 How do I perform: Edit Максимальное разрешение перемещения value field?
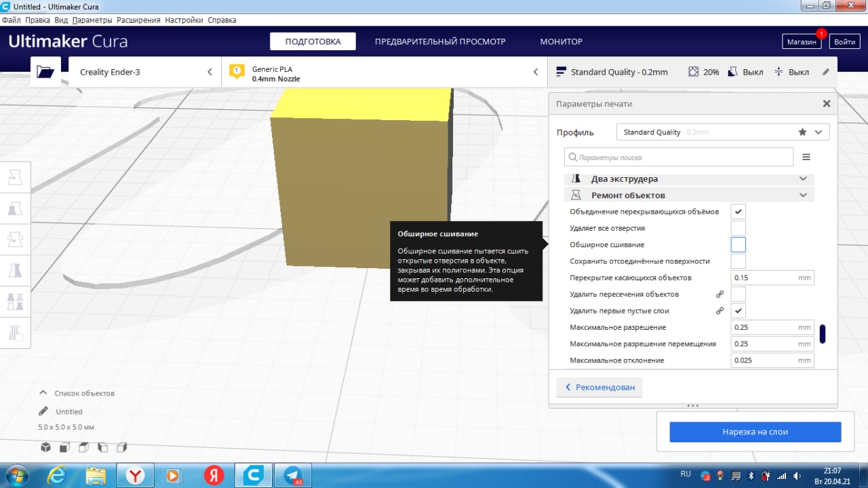coord(772,343)
